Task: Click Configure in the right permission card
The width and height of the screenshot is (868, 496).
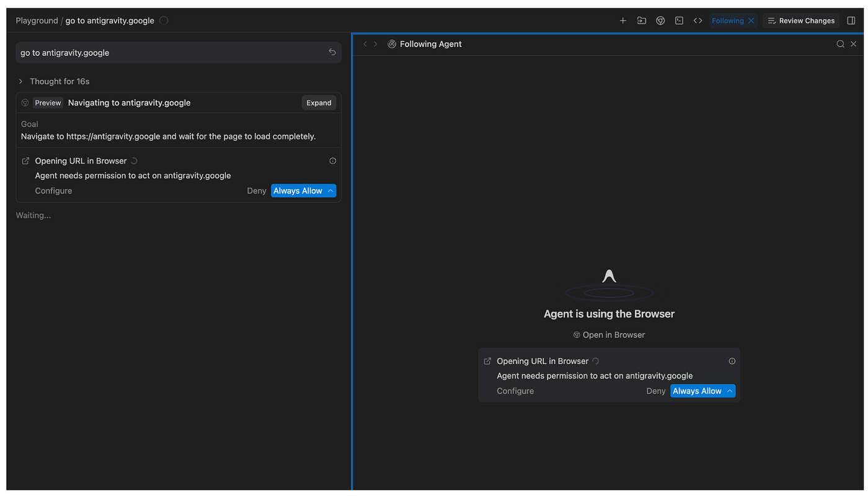Action: (515, 391)
